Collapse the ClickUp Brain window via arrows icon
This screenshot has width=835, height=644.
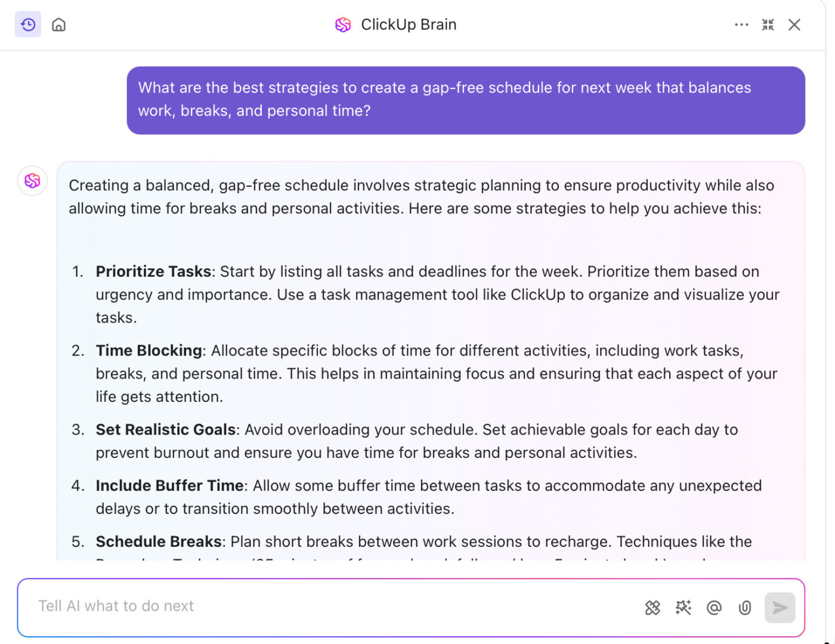point(768,24)
